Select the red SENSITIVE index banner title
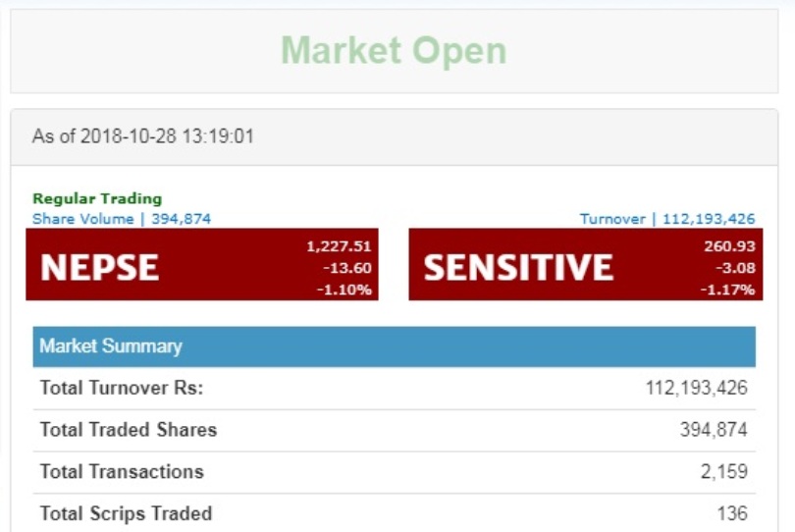Screen dimensions: 795x532 click(x=518, y=267)
